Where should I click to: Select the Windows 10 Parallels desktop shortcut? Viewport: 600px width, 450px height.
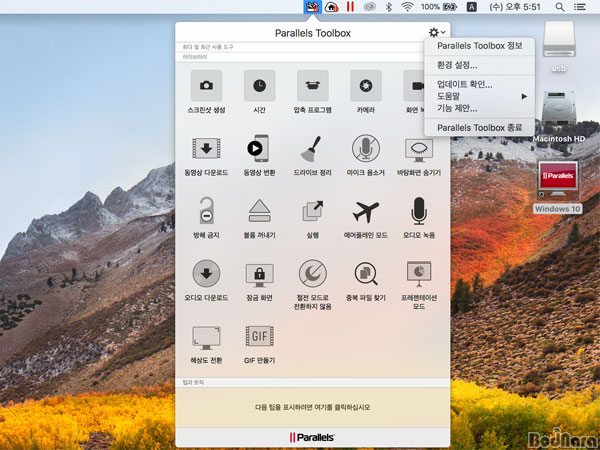[x=558, y=187]
